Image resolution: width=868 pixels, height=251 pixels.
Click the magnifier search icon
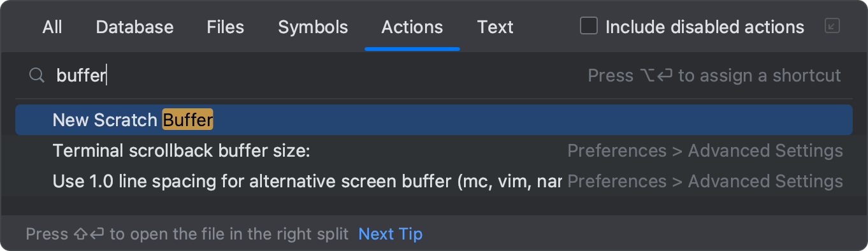36,76
